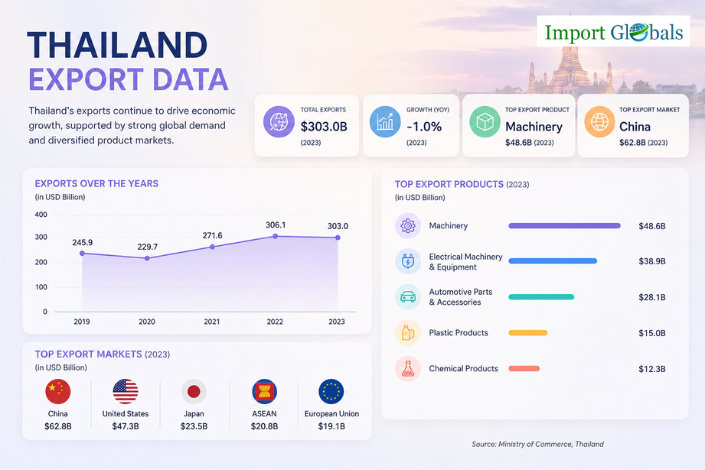Click the Top Export Markets heading

pyautogui.click(x=89, y=354)
